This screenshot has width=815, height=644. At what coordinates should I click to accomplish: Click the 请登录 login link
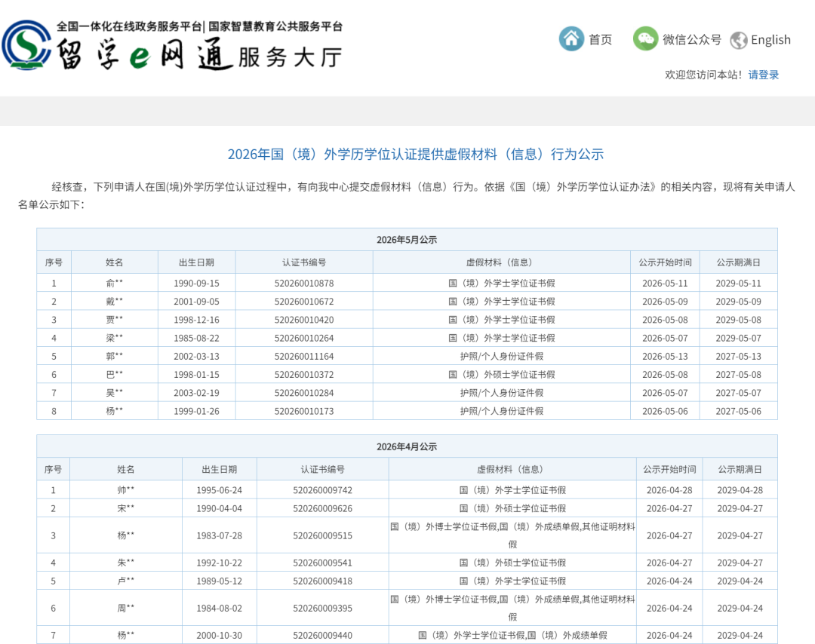tap(764, 75)
